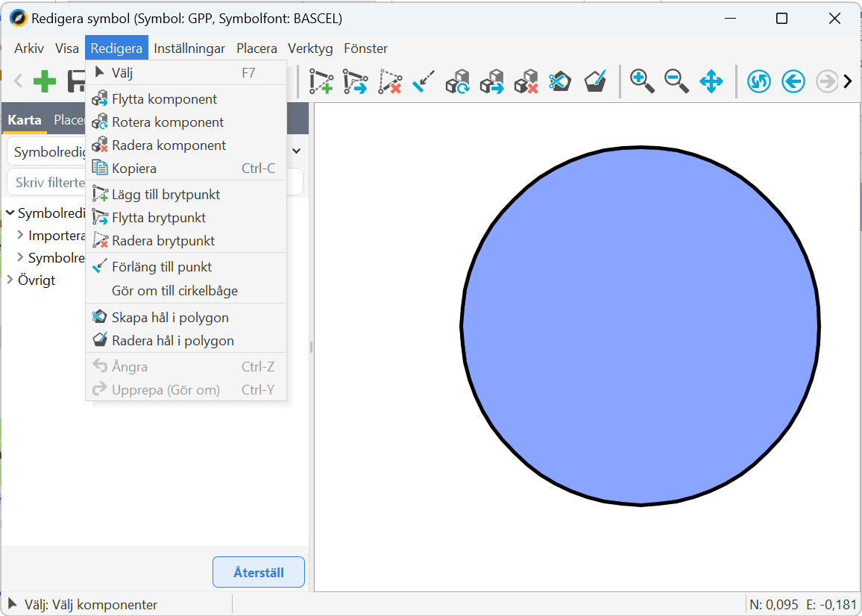Switch to the Karta tab
Image resolution: width=862 pixels, height=616 pixels.
25,120
